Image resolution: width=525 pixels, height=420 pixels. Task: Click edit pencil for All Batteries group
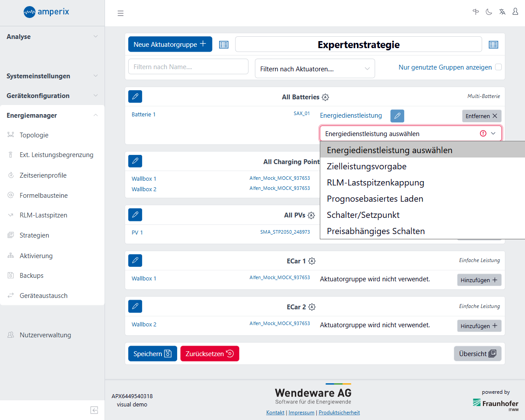135,96
